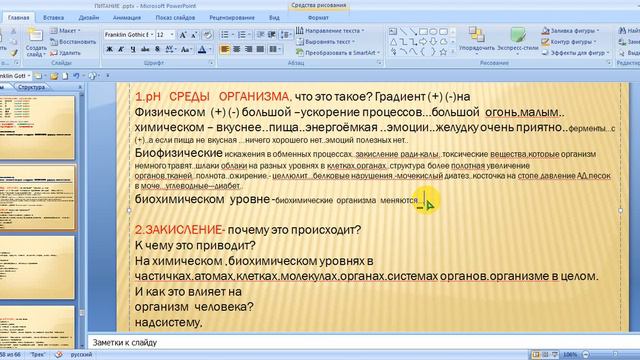This screenshot has width=640, height=360.
Task: Open the Макет layout dropdown
Action: point(65,31)
